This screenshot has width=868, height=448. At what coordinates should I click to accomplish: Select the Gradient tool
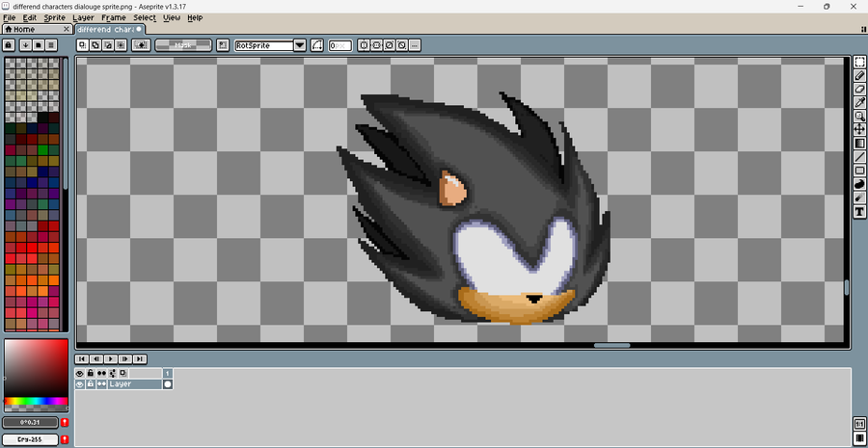coord(859,144)
